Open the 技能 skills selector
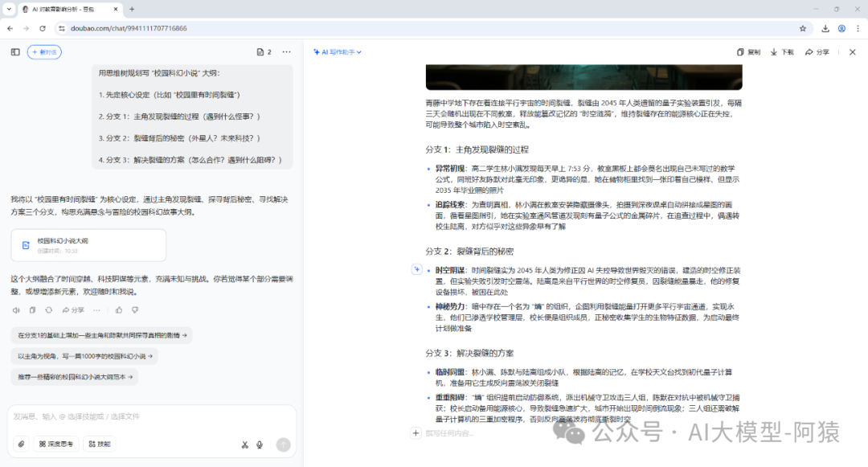Viewport: 868px width, 467px height. pos(100,444)
